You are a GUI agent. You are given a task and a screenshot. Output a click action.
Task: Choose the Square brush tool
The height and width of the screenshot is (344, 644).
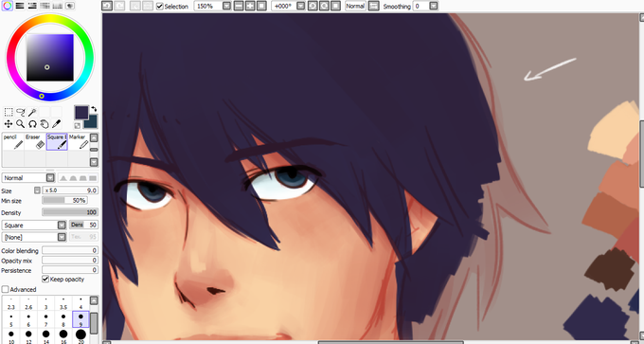tap(57, 142)
